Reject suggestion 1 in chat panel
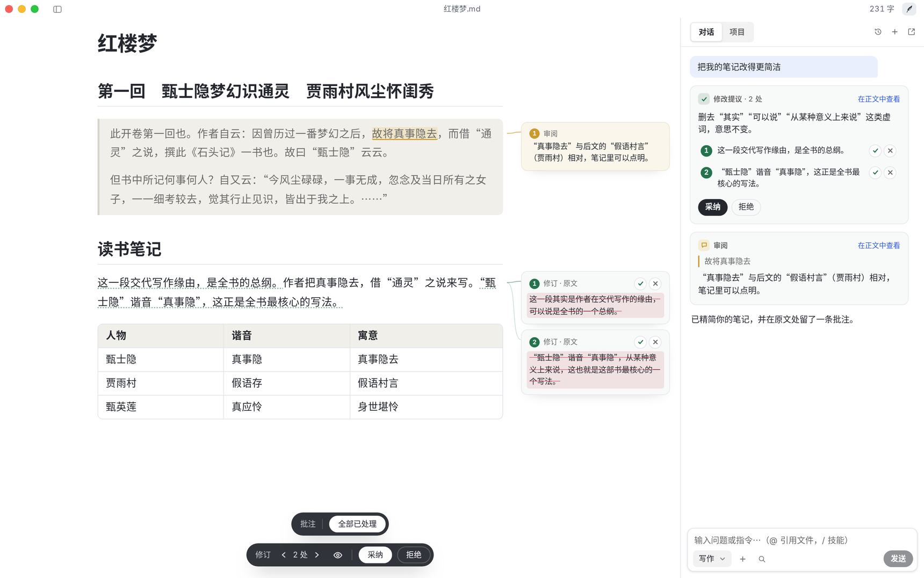The image size is (924, 578). point(890,151)
